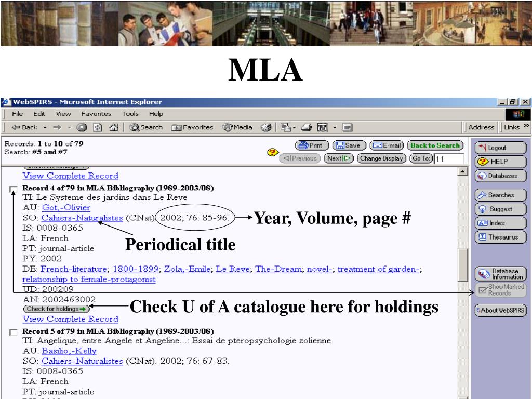Open the Favorites menu

(96, 114)
